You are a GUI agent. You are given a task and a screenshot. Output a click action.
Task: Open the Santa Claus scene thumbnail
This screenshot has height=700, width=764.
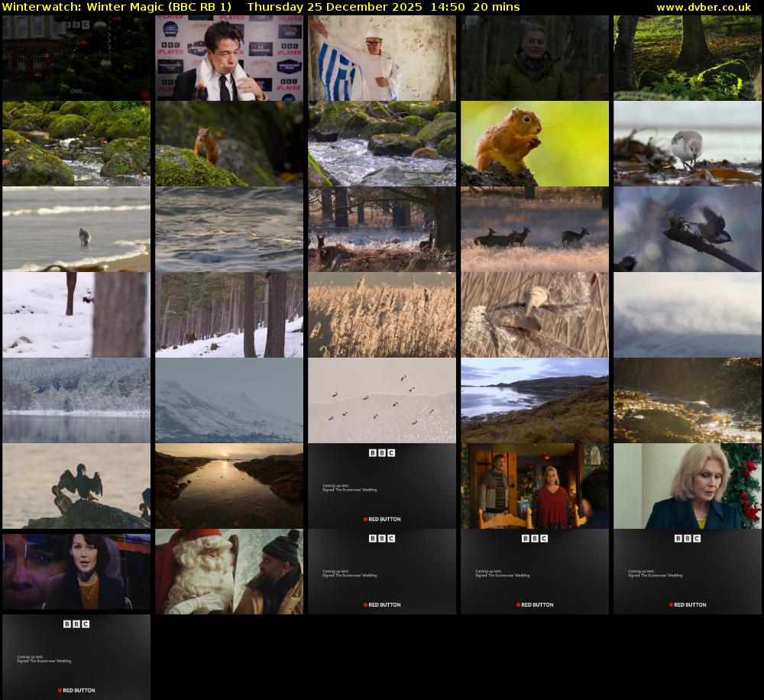[x=228, y=571]
